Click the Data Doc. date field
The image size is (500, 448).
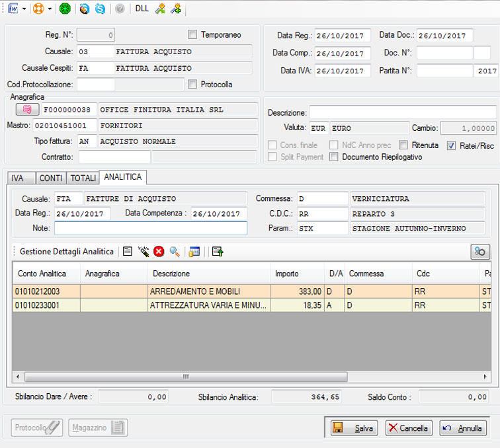444,36
